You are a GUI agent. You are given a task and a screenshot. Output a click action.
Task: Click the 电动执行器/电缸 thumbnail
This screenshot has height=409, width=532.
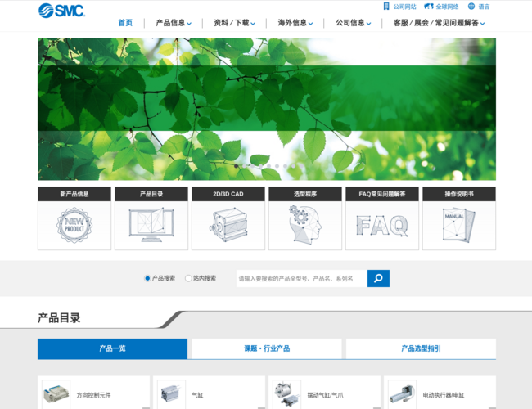click(402, 394)
